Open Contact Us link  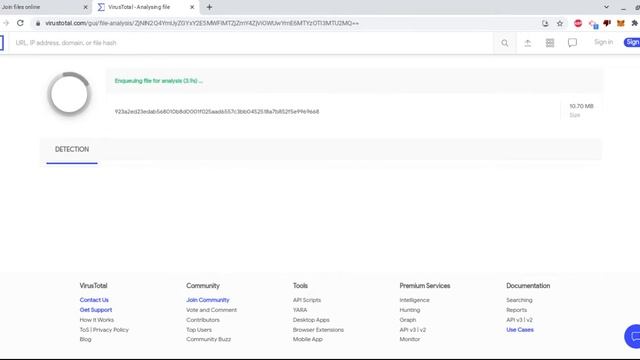point(94,300)
